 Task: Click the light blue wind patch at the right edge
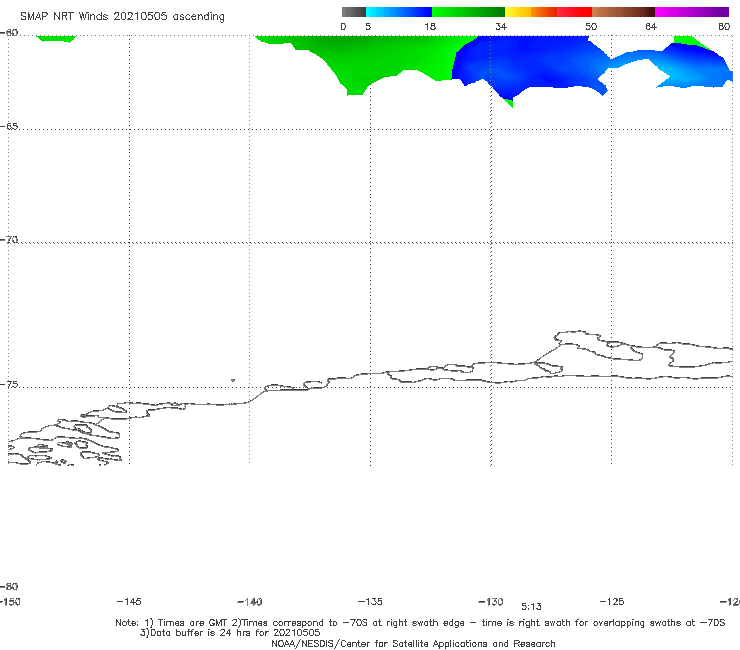pos(694,66)
